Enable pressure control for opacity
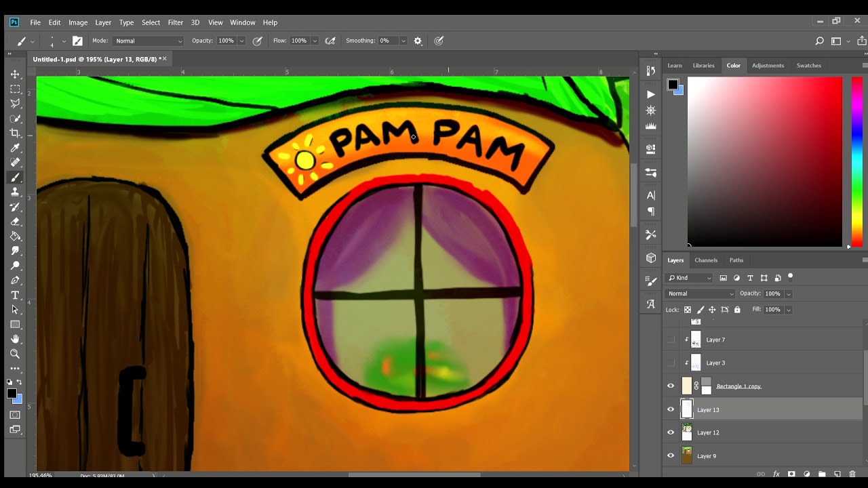The image size is (868, 488). (x=258, y=41)
